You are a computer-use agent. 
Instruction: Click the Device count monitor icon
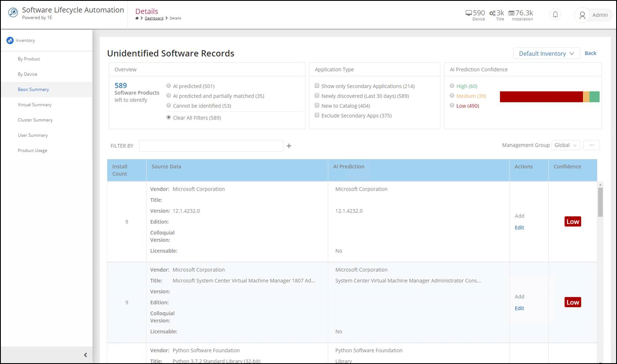pos(469,13)
